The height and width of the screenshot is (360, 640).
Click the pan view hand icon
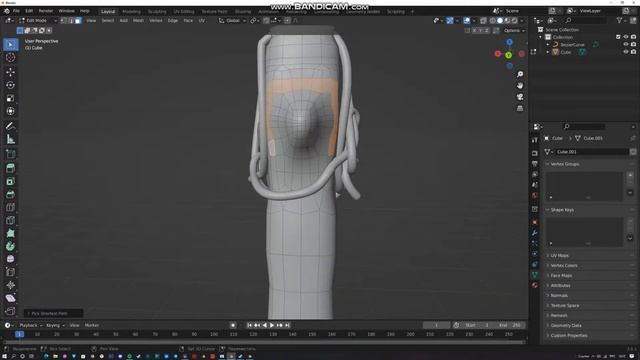(x=520, y=86)
